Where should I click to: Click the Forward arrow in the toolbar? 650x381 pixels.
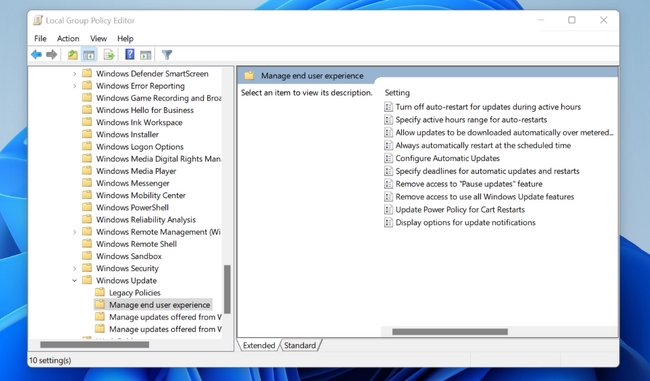click(x=52, y=54)
